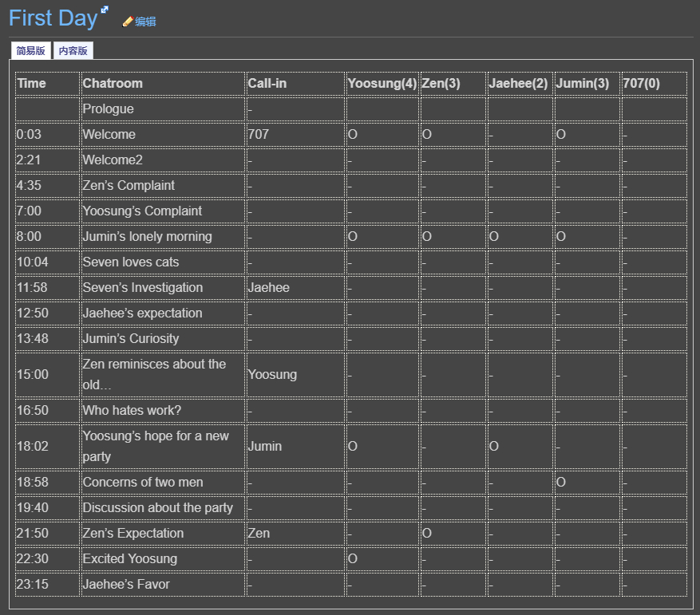Screen dimensions: 700x615
Task: Select the Discussion about the party cell
Action: click(164, 507)
